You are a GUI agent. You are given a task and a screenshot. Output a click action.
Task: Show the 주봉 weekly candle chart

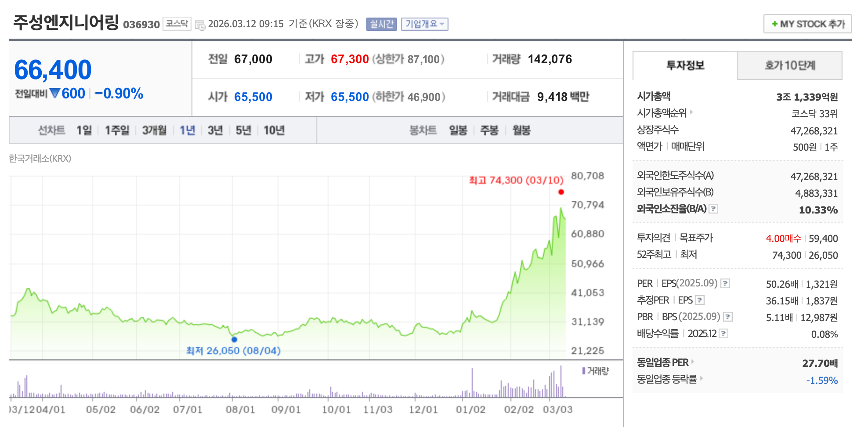tap(489, 130)
